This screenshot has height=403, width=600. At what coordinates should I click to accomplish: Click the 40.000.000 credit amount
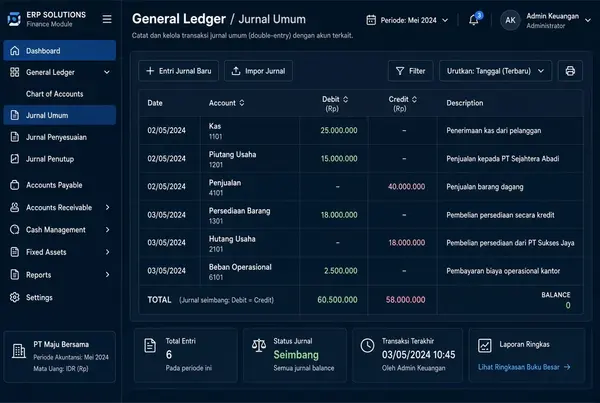(406, 187)
